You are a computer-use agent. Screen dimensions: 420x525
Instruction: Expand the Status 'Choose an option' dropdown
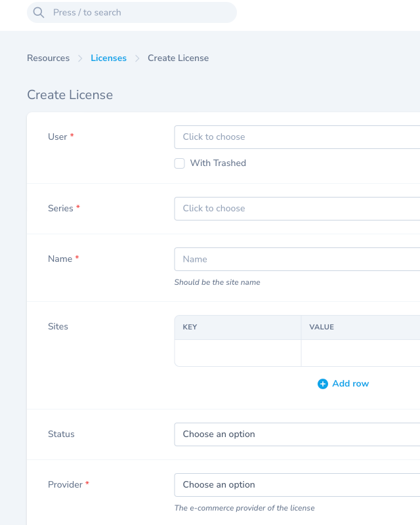pos(297,434)
